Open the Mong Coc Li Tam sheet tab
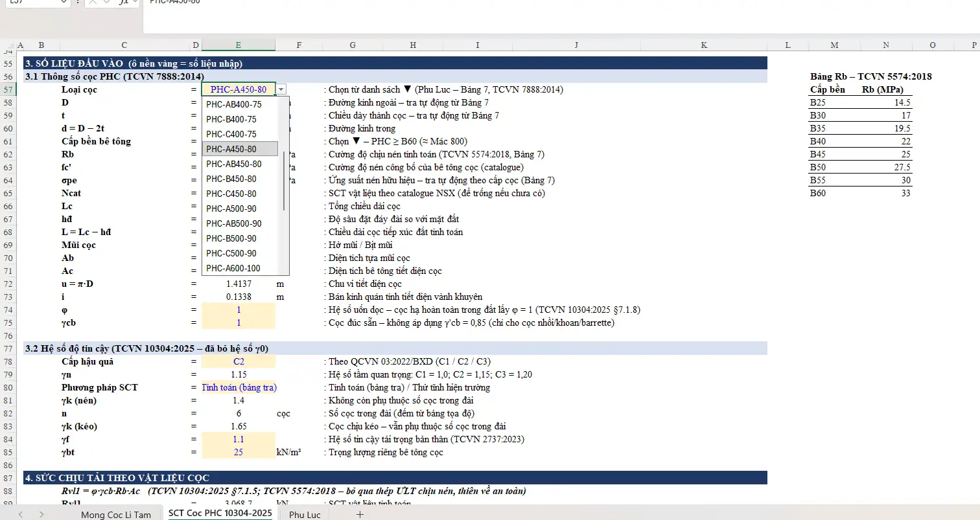 [x=116, y=515]
